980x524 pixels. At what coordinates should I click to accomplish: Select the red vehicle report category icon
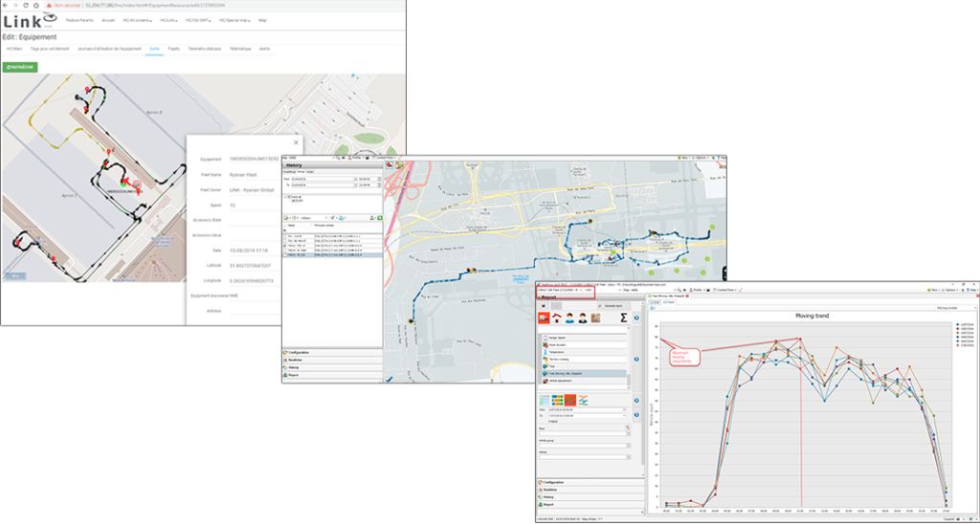544,317
